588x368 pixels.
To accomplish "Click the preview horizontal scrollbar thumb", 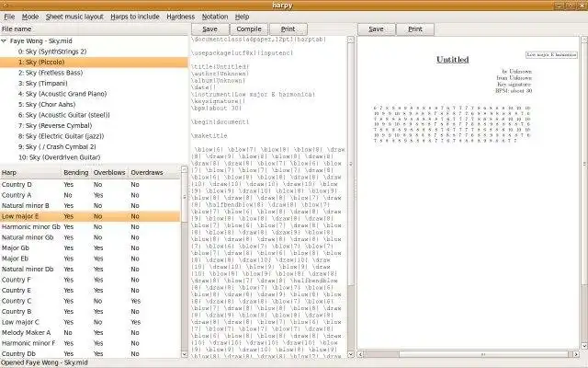I will click(x=483, y=353).
